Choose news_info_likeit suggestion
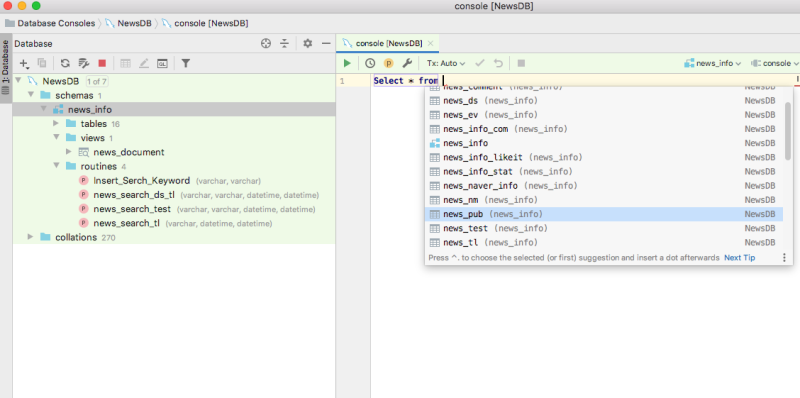Screen dimensions: 800x398 coord(604,158)
